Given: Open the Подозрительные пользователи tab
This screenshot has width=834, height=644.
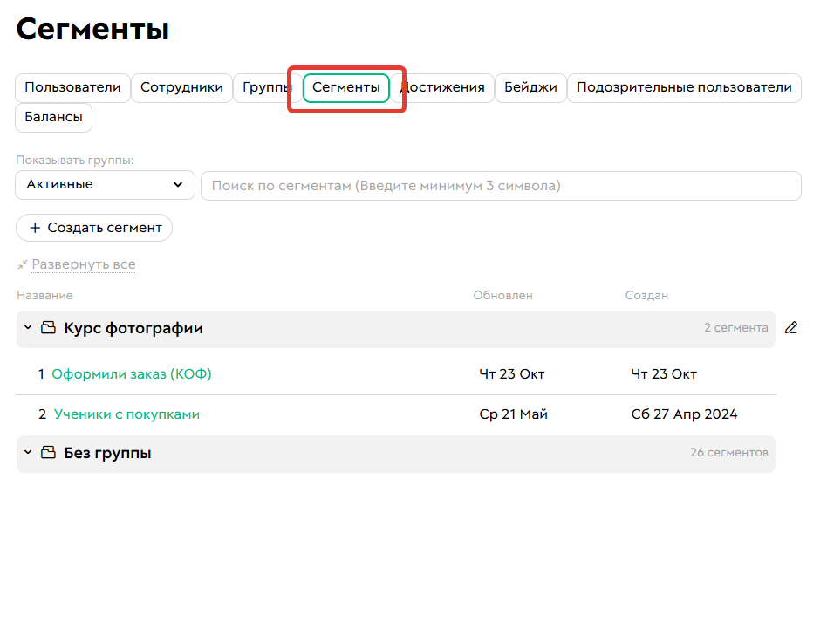Looking at the screenshot, I should pyautogui.click(x=684, y=87).
